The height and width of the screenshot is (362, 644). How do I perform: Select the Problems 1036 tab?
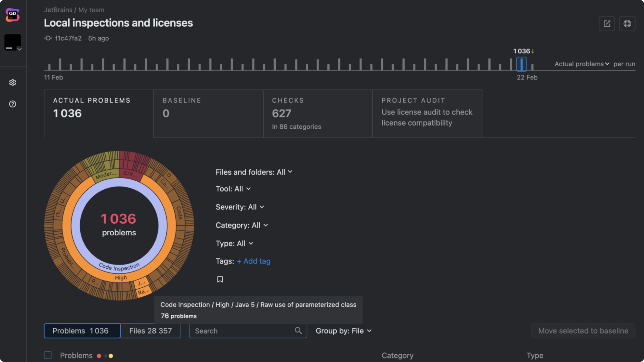pos(82,330)
